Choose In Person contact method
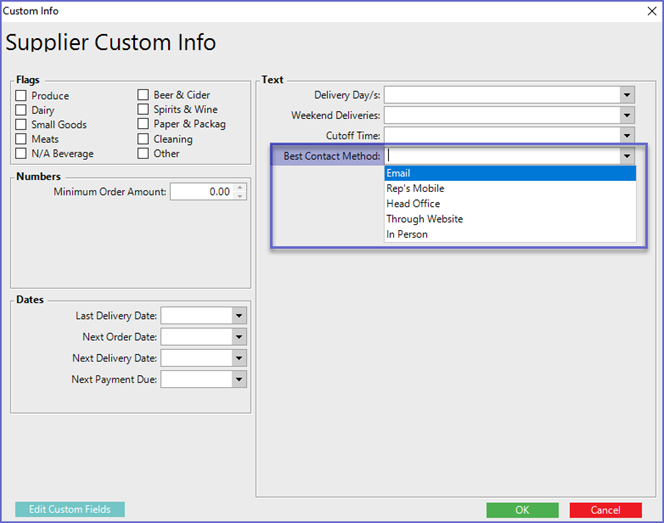This screenshot has height=523, width=664. click(x=510, y=234)
